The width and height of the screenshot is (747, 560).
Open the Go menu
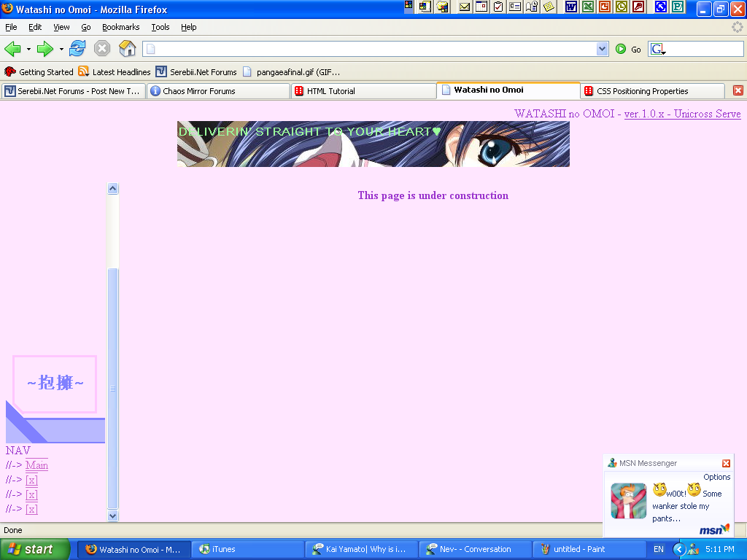pos(86,27)
